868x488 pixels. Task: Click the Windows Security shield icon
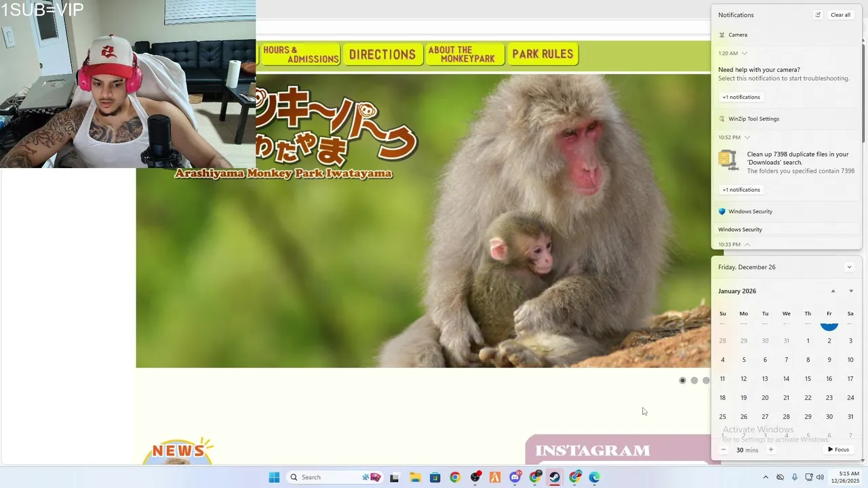click(722, 211)
